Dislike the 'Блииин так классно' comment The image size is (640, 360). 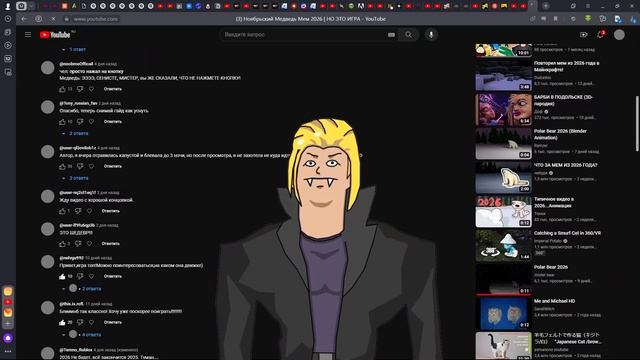80,322
